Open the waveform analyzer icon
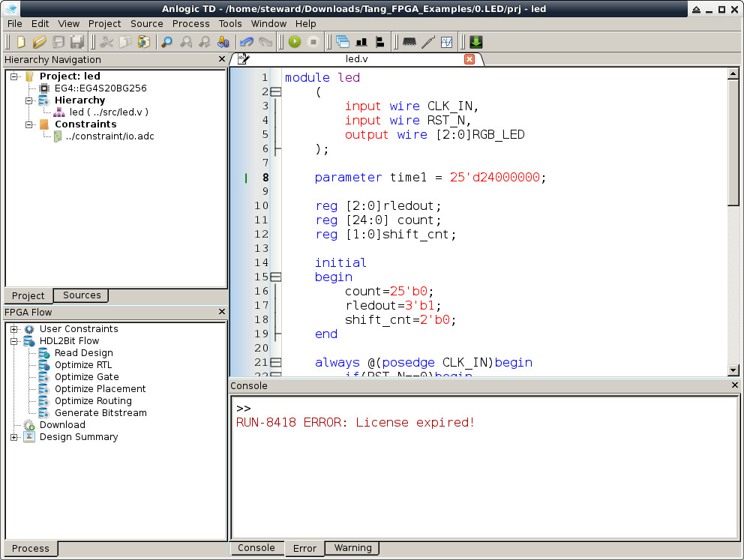744x560 pixels. point(446,42)
